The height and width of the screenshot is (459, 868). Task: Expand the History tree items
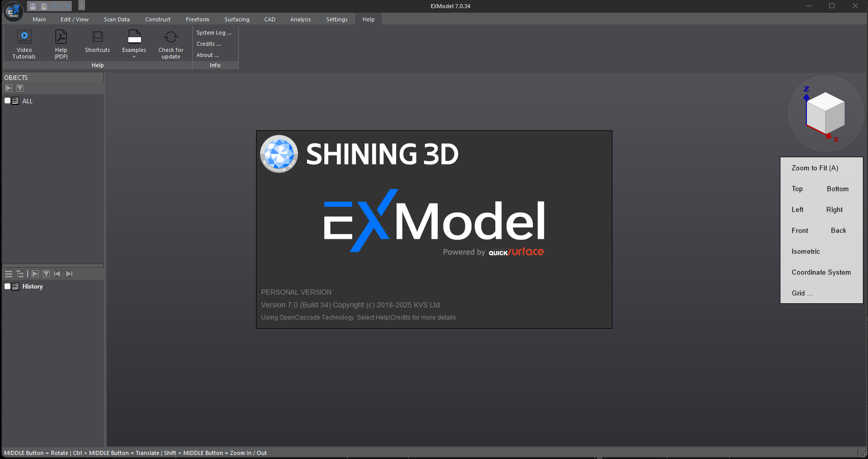pyautogui.click(x=46, y=274)
